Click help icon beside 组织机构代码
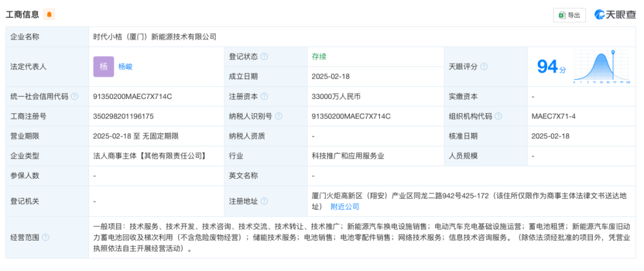 (x=498, y=116)
